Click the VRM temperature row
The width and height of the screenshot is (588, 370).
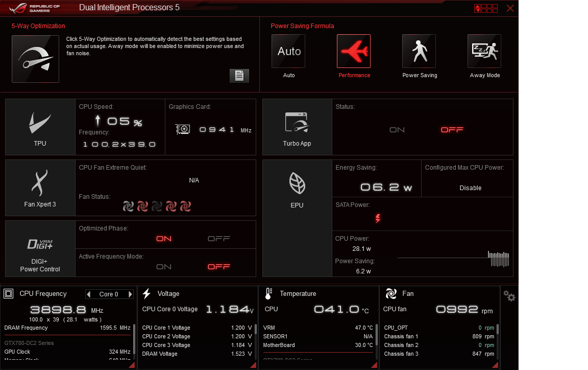point(318,328)
